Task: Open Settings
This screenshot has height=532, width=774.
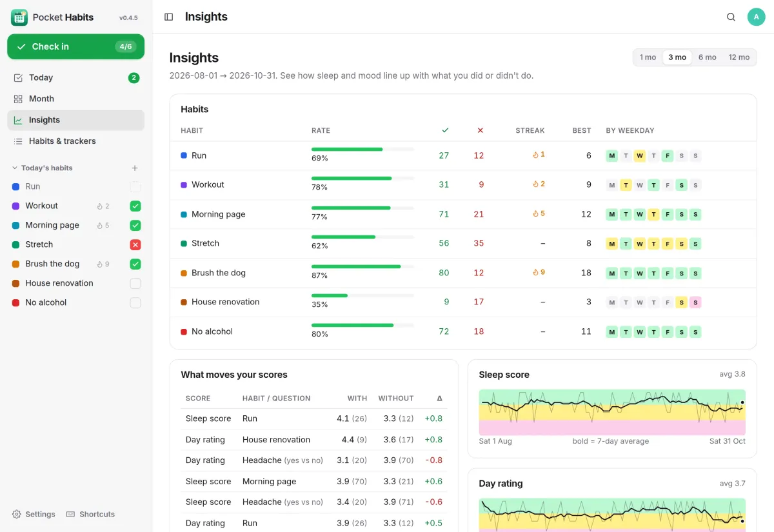Action: click(x=34, y=514)
